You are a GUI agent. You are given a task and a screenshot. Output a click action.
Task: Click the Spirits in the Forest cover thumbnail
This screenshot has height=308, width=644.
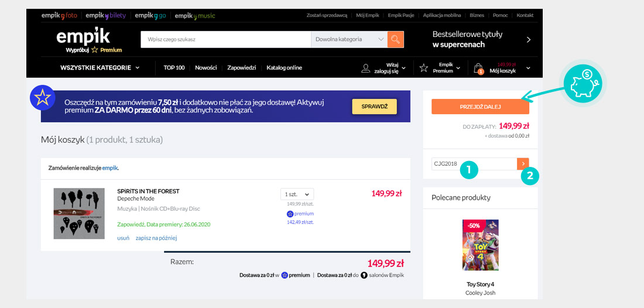(x=79, y=214)
